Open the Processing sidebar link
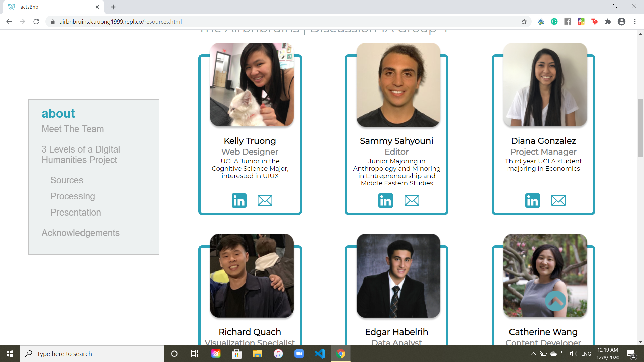Image resolution: width=644 pixels, height=362 pixels. [x=72, y=196]
